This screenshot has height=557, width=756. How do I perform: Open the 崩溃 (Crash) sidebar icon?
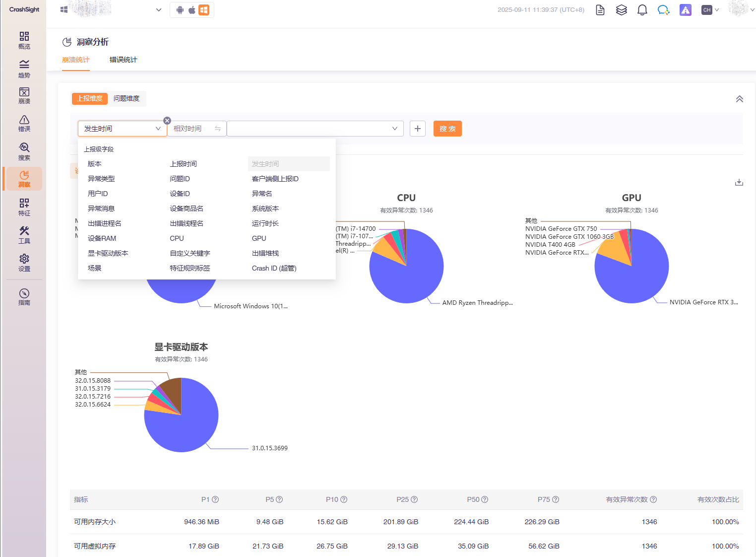(24, 95)
